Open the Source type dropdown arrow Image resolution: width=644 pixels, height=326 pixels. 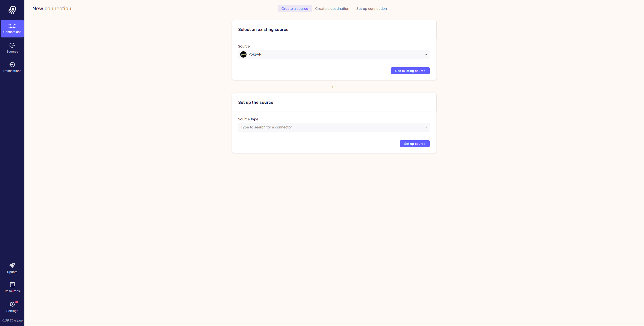[x=426, y=127]
